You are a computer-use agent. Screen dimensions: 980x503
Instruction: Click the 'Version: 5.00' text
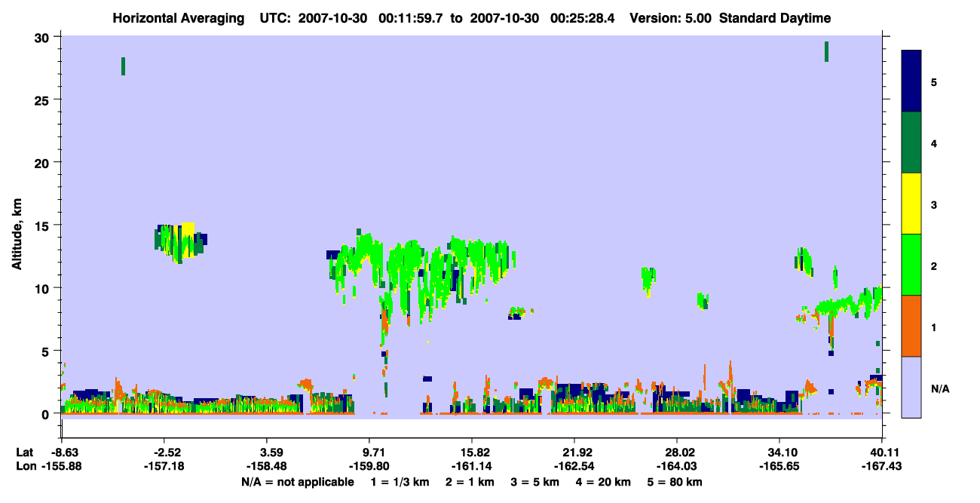pyautogui.click(x=669, y=18)
